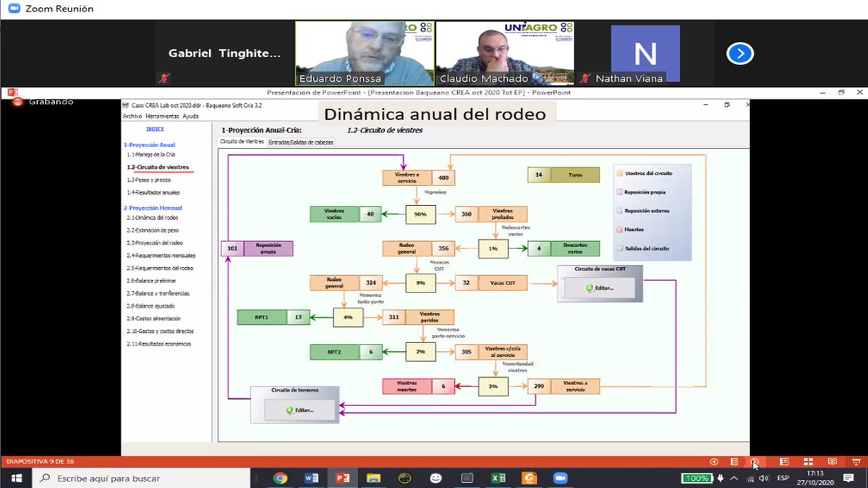Show hidden tray icons chevron

(x=735, y=478)
